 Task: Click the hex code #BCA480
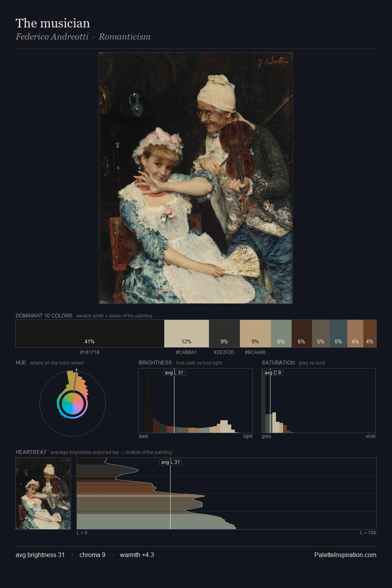[x=255, y=352]
